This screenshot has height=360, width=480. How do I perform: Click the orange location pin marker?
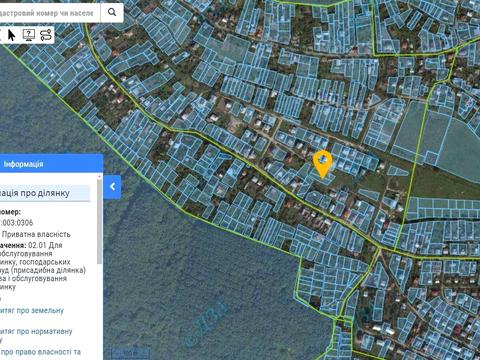pos(323,164)
